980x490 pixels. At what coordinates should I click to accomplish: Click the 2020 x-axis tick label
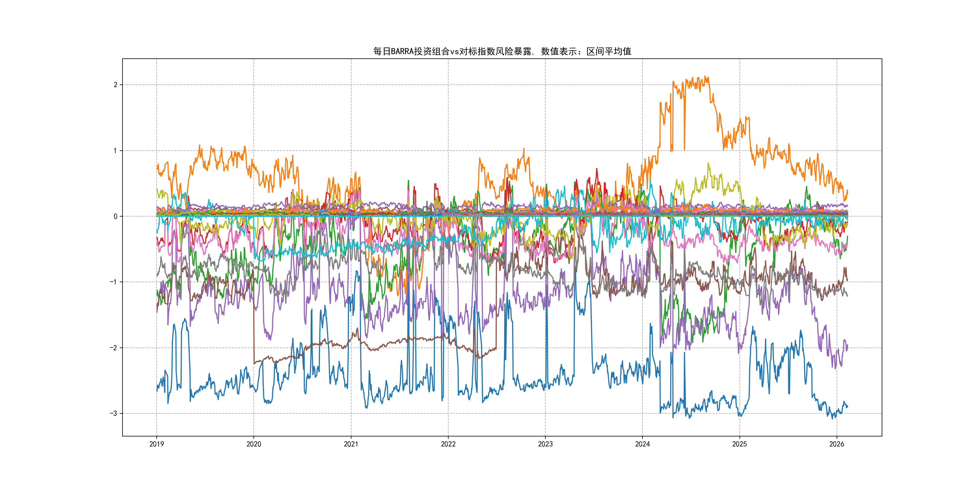(x=254, y=444)
